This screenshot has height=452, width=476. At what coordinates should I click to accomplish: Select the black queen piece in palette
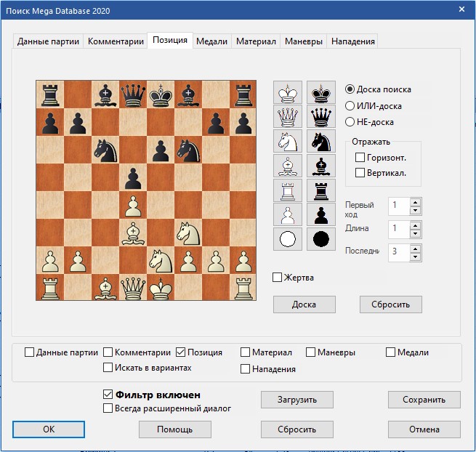pyautogui.click(x=320, y=118)
